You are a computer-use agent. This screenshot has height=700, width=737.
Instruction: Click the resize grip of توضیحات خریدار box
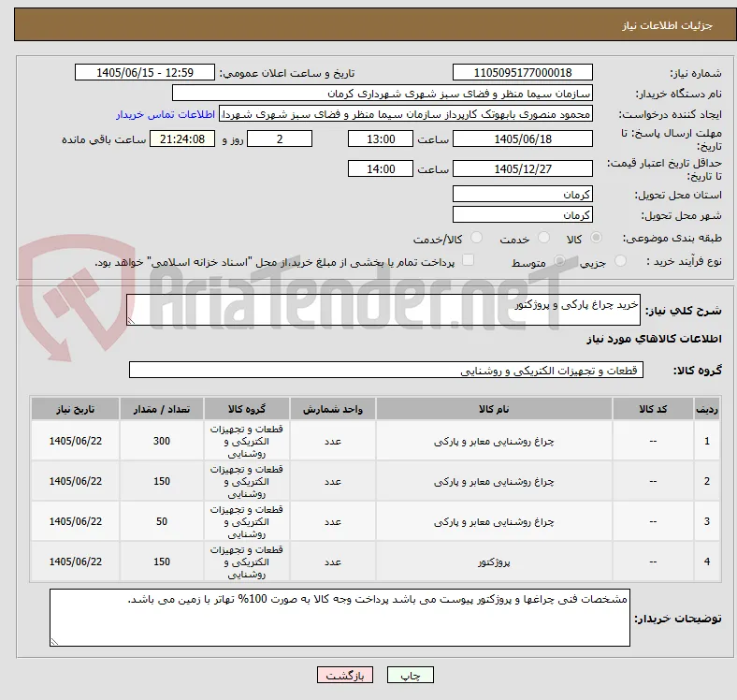54,641
